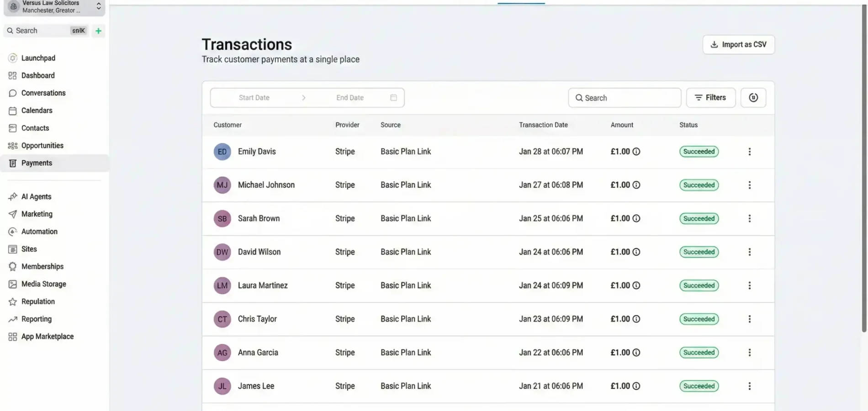Select the Conversations chat icon in the sidebar
The height and width of the screenshot is (411, 868).
12,93
